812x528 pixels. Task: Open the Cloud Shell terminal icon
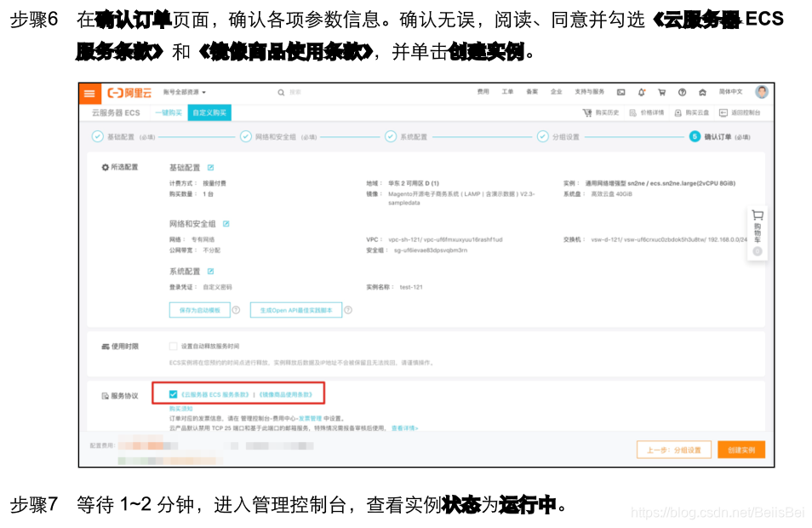tap(620, 92)
